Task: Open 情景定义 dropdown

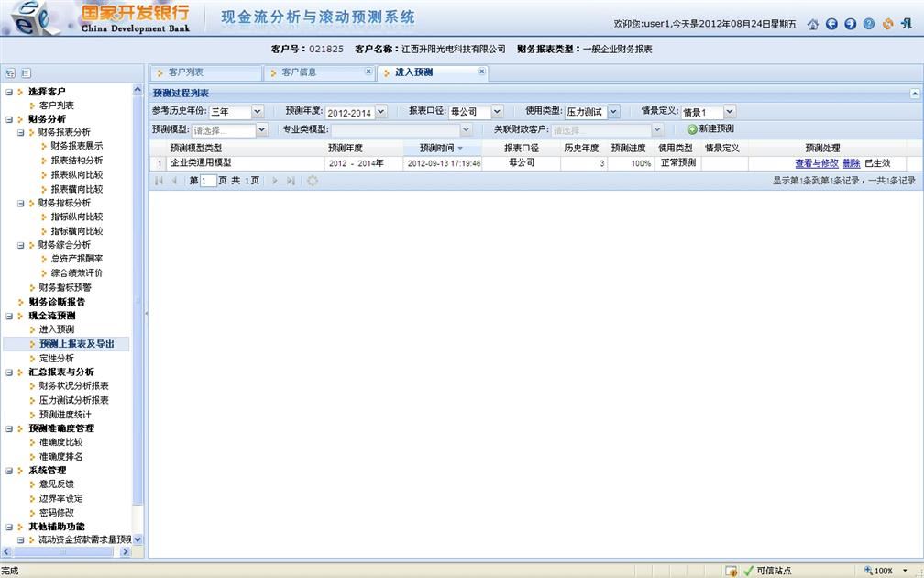Action: coord(730,112)
